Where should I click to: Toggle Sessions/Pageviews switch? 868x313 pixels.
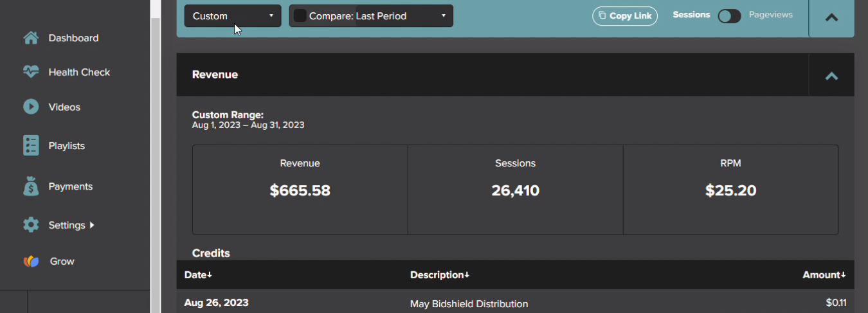click(x=730, y=16)
